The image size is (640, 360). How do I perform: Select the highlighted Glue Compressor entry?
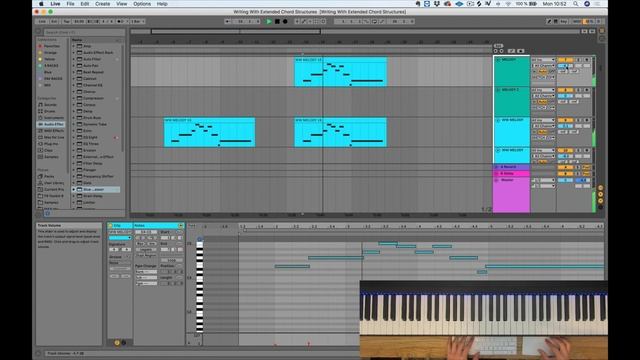click(96, 189)
